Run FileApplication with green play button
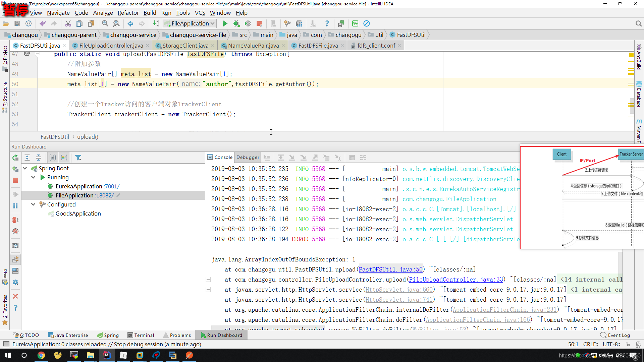Image resolution: width=644 pixels, height=362 pixels. click(x=225, y=23)
